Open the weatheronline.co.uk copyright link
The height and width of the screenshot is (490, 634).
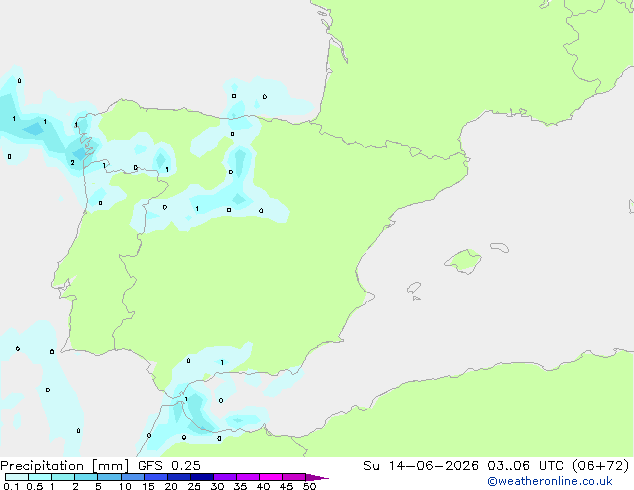point(550,481)
